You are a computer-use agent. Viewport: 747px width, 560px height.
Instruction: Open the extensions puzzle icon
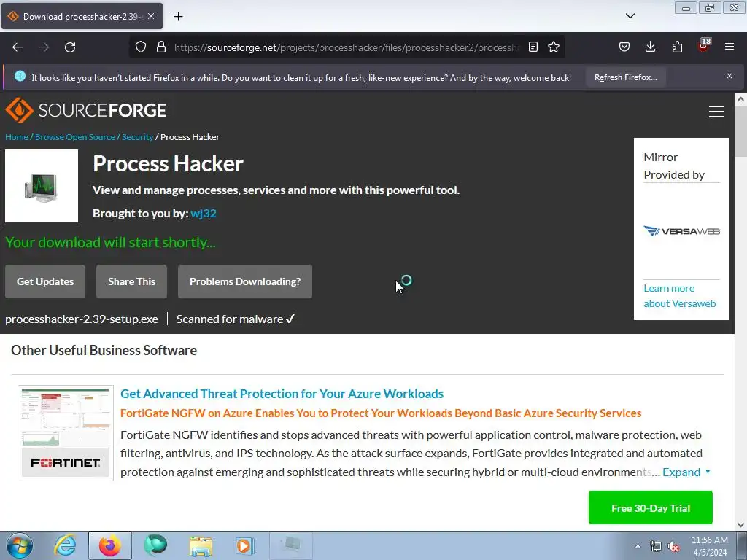pyautogui.click(x=677, y=47)
